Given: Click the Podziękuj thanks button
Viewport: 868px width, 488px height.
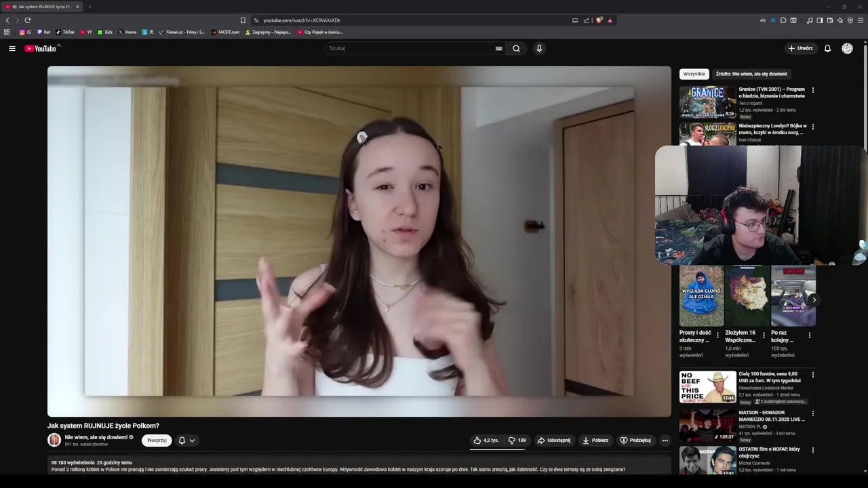Looking at the screenshot, I should click(x=635, y=440).
